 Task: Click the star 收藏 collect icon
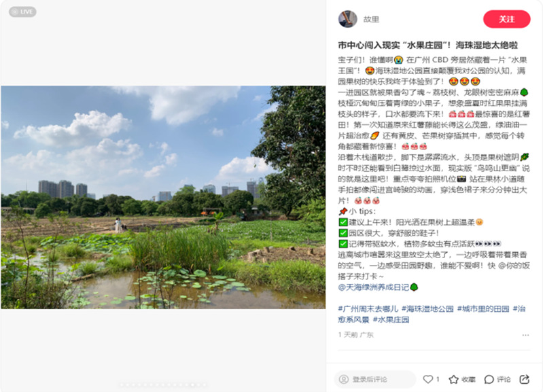(x=453, y=380)
